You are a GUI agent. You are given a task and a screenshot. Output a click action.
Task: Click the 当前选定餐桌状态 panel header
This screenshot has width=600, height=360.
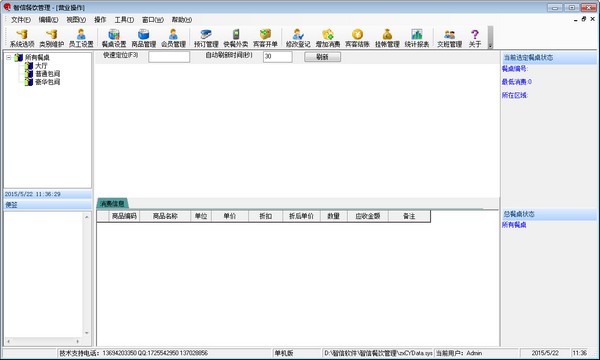click(x=549, y=58)
